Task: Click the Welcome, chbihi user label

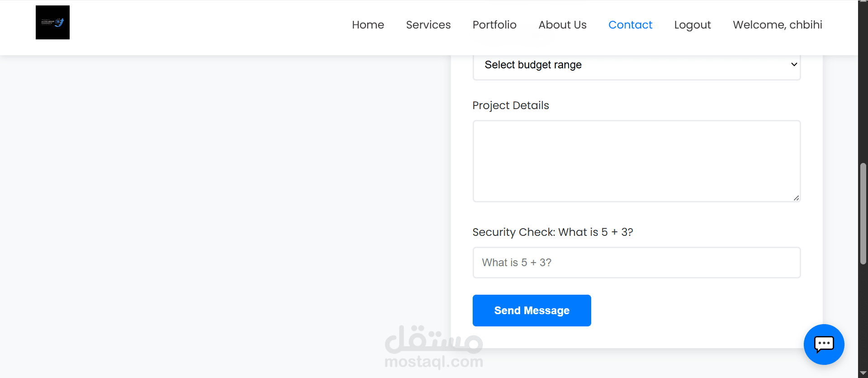Action: pyautogui.click(x=778, y=25)
